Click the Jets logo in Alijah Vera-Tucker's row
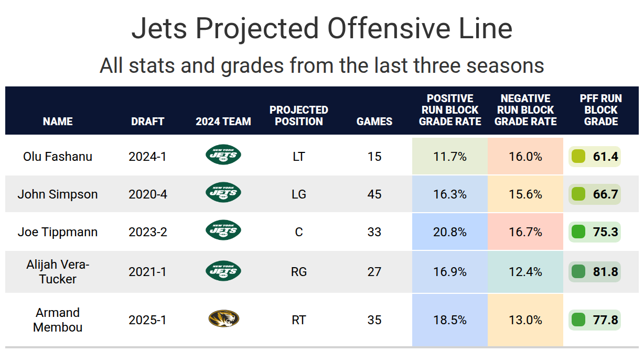 pyautogui.click(x=223, y=271)
